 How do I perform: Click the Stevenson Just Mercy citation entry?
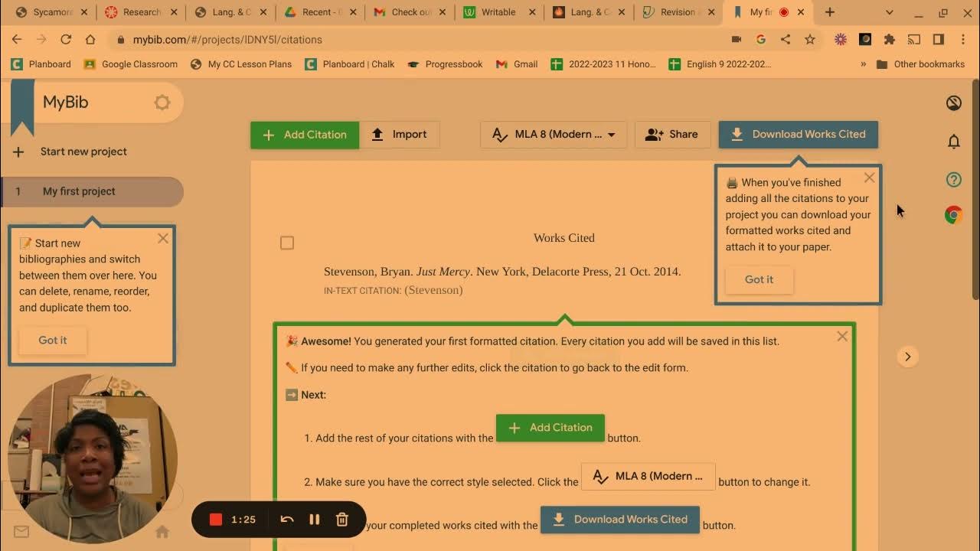coord(502,272)
